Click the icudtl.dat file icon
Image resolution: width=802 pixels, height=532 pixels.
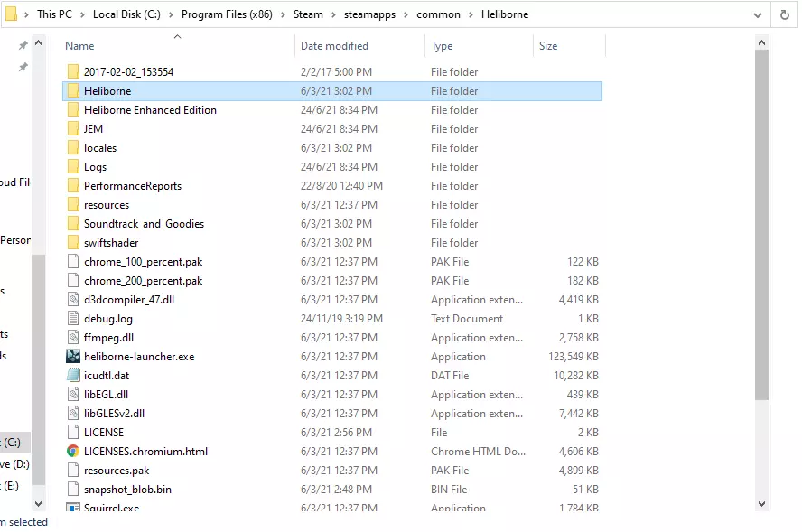tap(73, 375)
